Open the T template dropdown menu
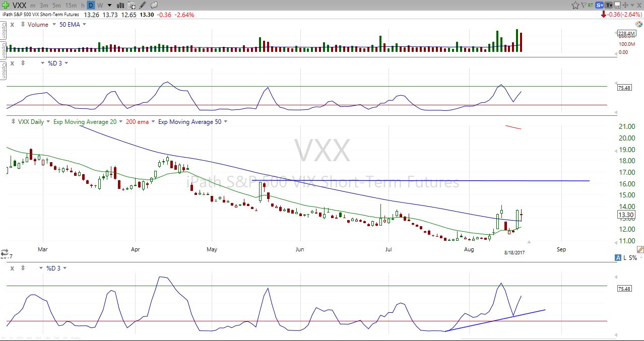This screenshot has width=644, height=341. pyautogui.click(x=610, y=6)
